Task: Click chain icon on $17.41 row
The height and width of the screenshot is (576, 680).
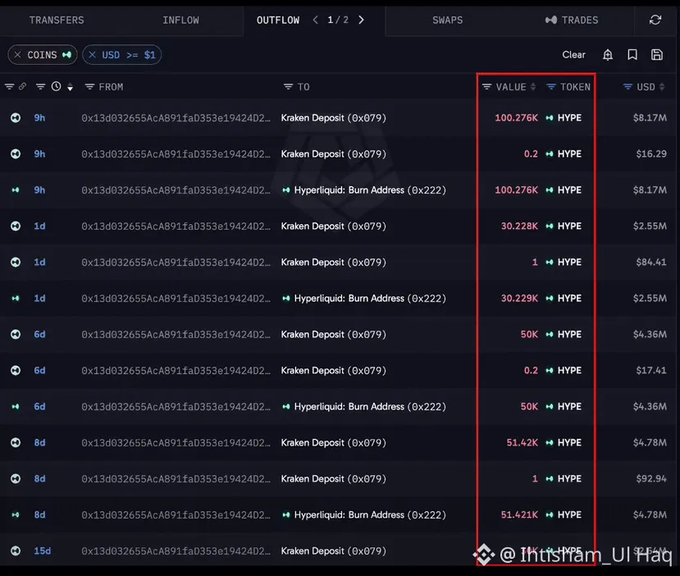Action: pos(16,370)
